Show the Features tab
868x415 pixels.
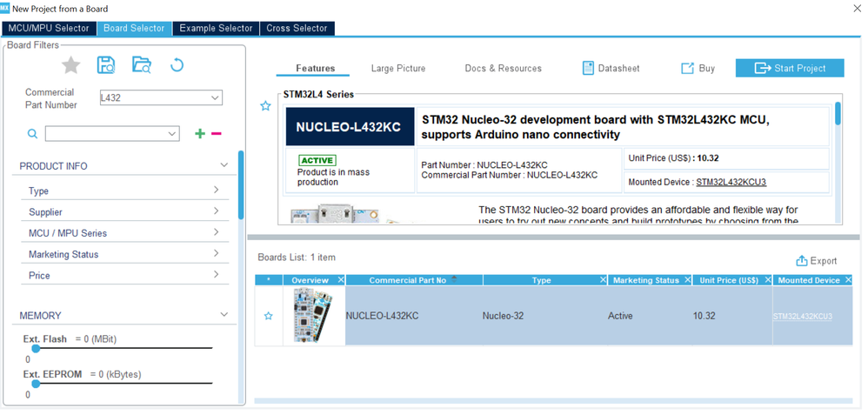tap(315, 68)
